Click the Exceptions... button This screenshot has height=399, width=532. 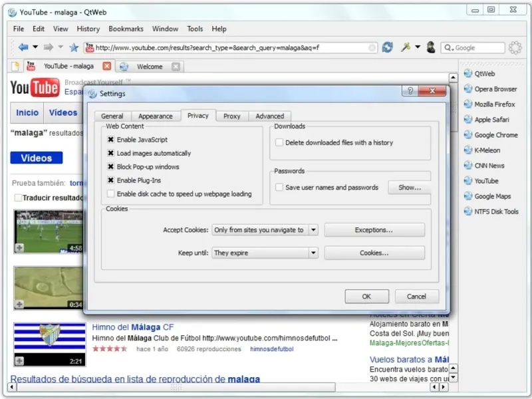[x=374, y=229]
